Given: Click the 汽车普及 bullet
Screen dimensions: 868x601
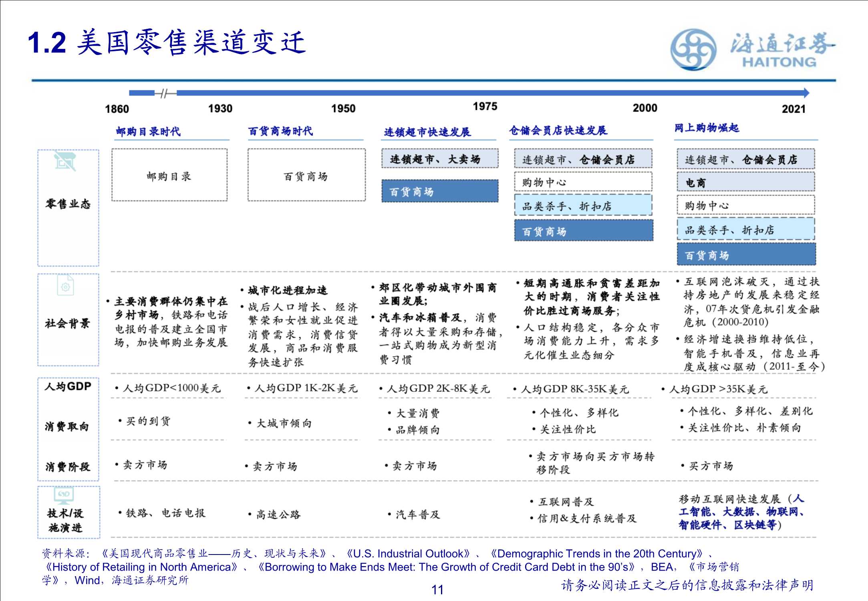Looking at the screenshot, I should pos(417,514).
